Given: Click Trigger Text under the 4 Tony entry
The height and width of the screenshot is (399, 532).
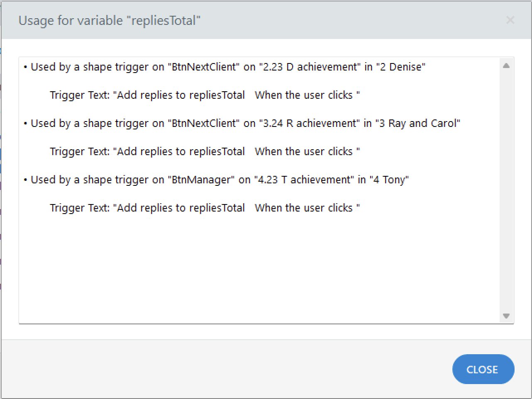Looking at the screenshot, I should [205, 208].
